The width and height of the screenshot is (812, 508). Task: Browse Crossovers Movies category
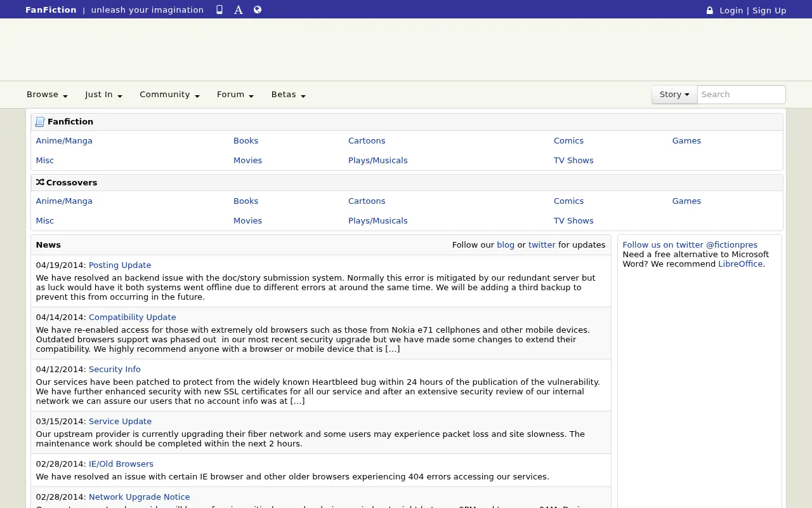(x=247, y=221)
